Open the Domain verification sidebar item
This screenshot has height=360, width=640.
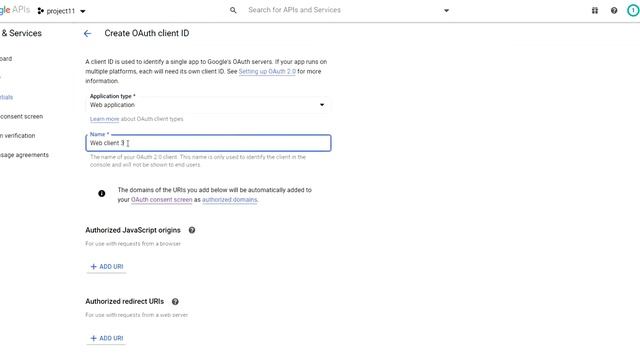[x=18, y=136]
